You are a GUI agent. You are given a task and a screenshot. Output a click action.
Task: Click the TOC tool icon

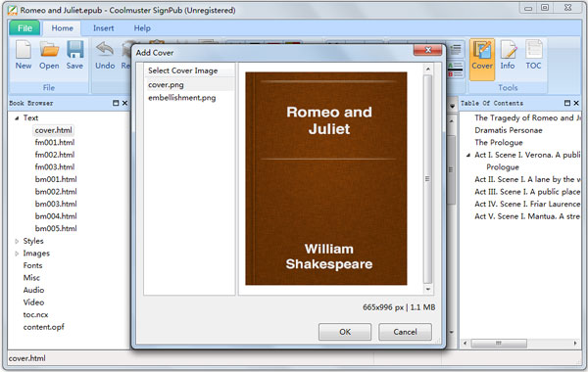(534, 50)
